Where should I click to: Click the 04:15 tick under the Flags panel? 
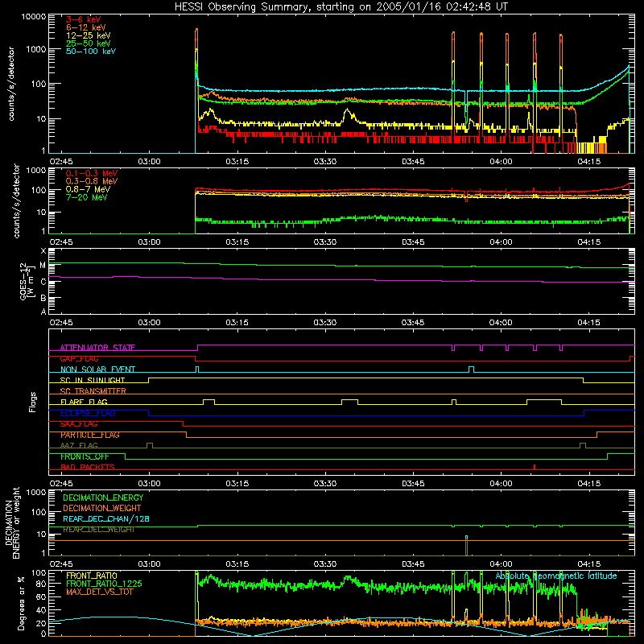(x=588, y=484)
